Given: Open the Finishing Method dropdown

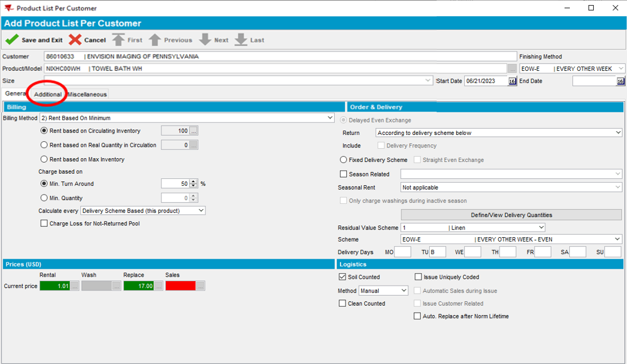Looking at the screenshot, I should 621,68.
